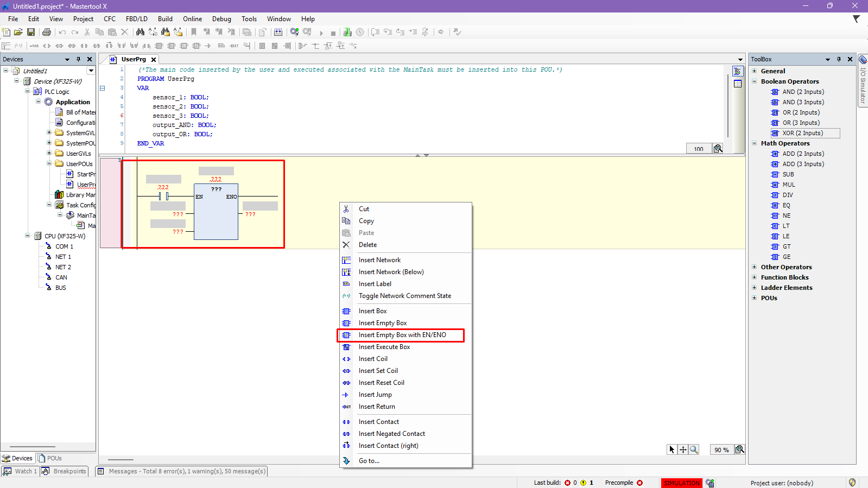Switch to the POUs view tab
This screenshot has width=868, height=488.
50,458
